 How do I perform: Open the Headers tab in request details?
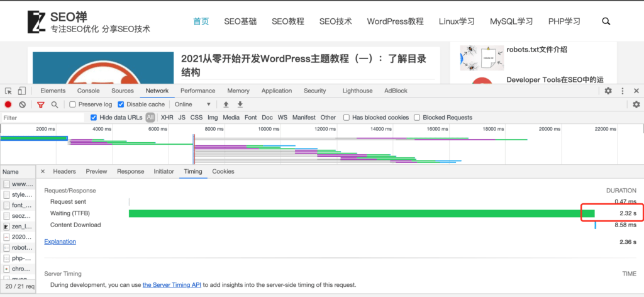click(64, 172)
